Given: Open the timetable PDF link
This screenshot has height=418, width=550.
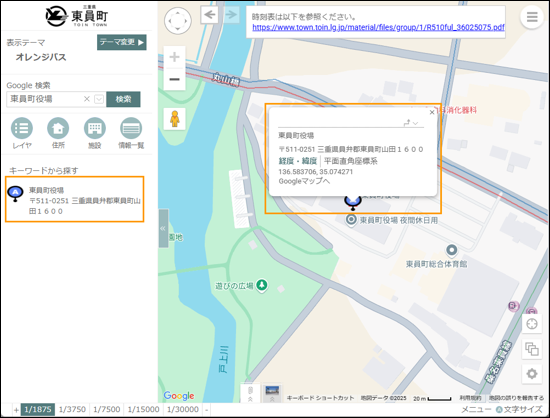Looking at the screenshot, I should click(x=378, y=27).
